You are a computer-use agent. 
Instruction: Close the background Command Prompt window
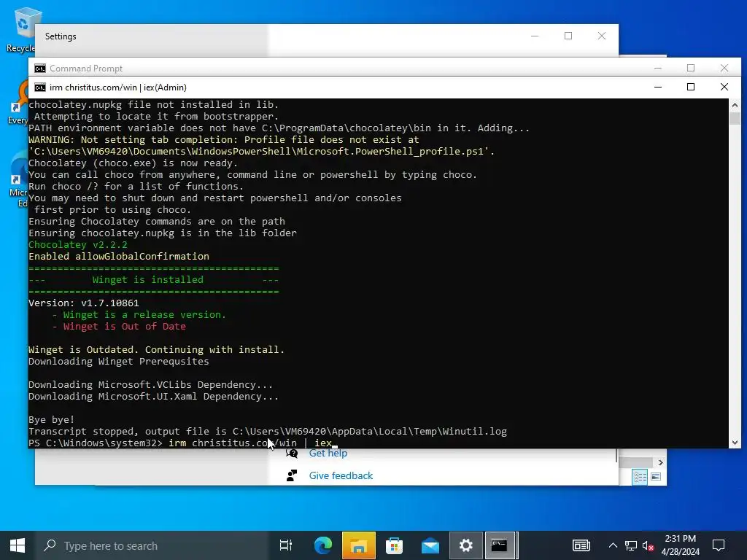click(x=724, y=68)
